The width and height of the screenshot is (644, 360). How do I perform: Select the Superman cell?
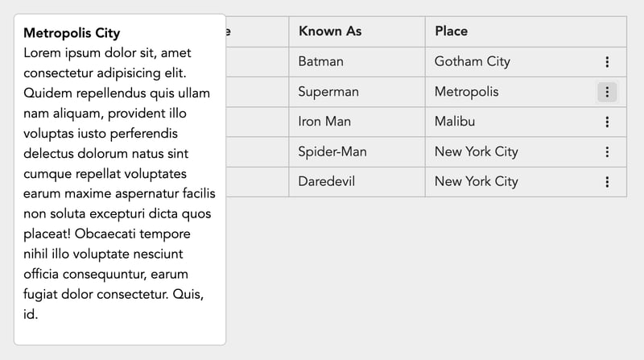coord(357,92)
